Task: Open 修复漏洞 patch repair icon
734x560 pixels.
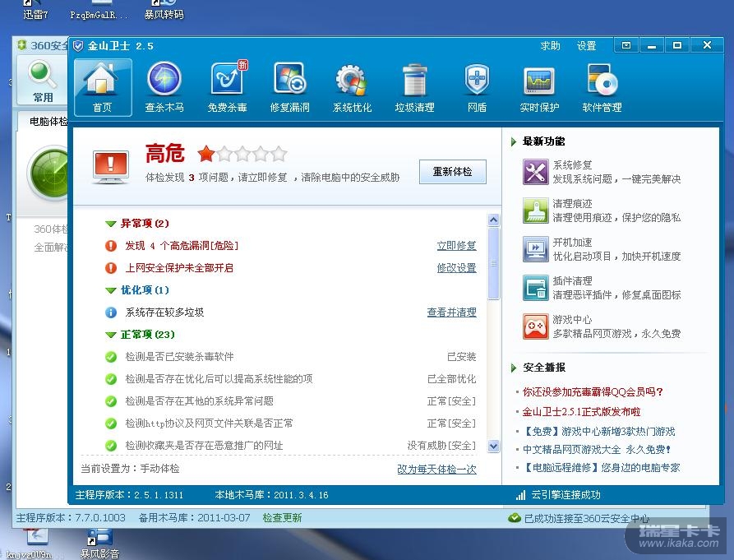Action: click(290, 87)
